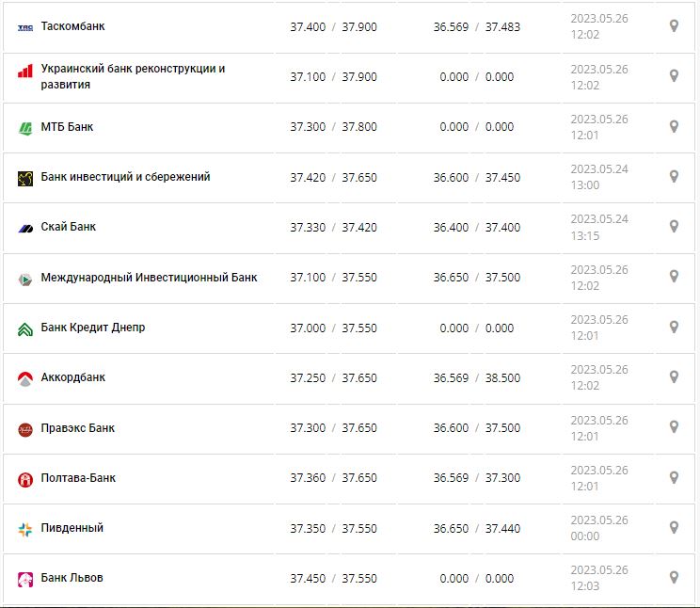
Task: Open location pin for МТБ Банк
Action: (x=674, y=126)
